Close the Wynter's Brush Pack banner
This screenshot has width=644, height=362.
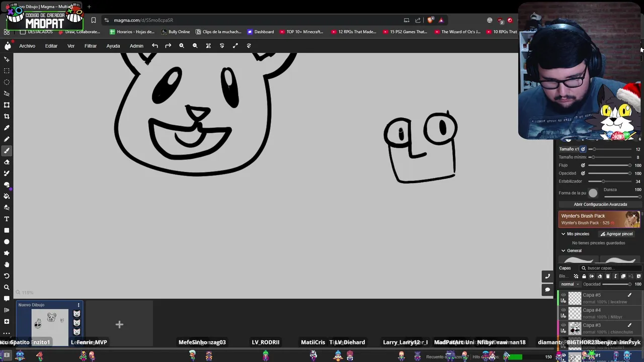pyautogui.click(x=635, y=217)
